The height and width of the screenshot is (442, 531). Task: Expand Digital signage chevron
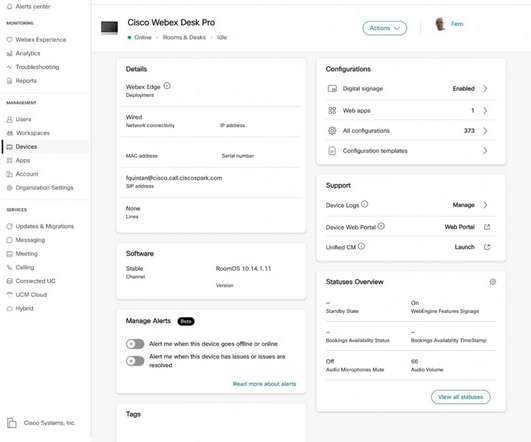tap(485, 88)
